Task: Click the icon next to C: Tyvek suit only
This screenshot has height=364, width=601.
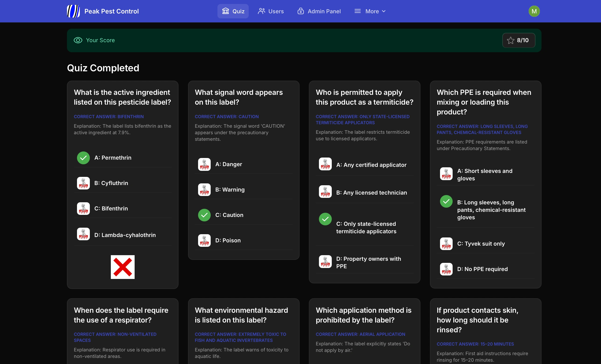Action: (x=446, y=244)
